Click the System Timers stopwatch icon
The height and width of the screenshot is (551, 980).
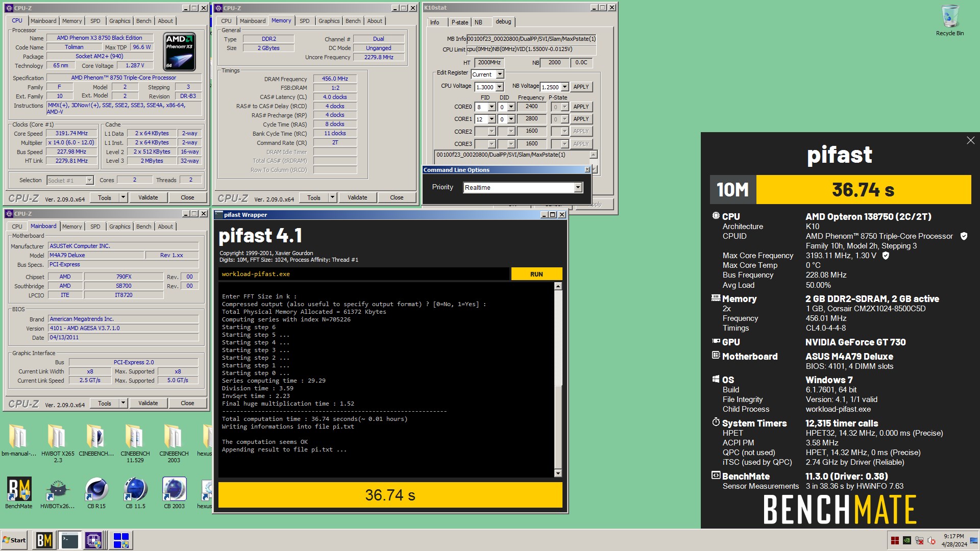tap(716, 422)
